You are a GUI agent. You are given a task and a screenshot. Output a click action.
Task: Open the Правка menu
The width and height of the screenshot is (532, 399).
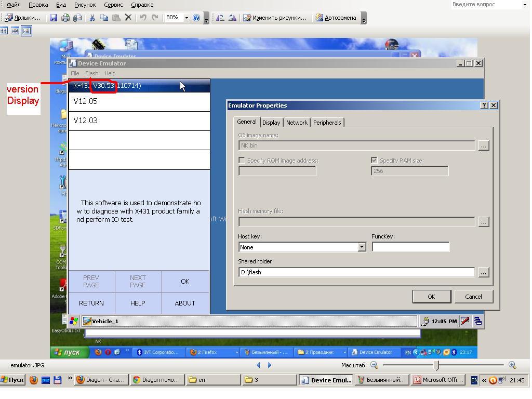(38, 5)
